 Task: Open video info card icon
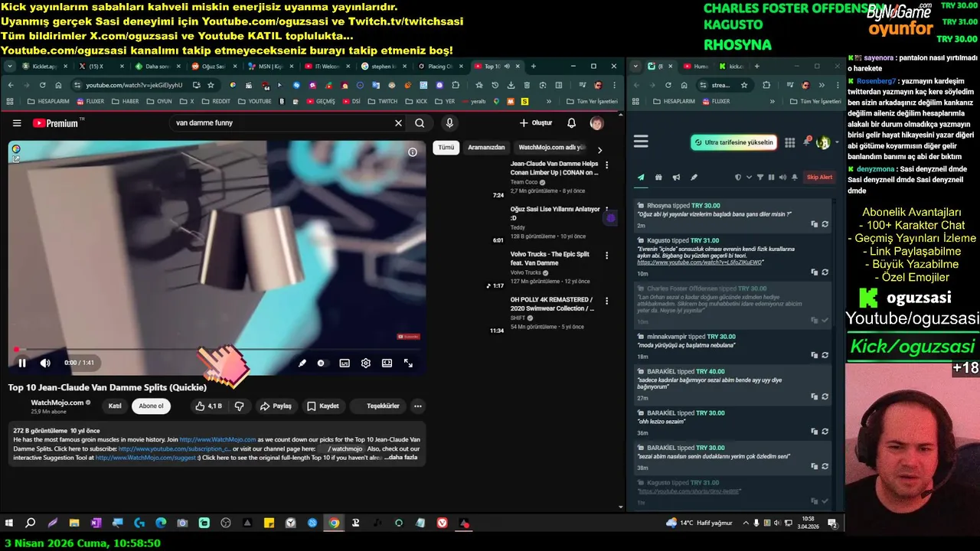click(413, 152)
